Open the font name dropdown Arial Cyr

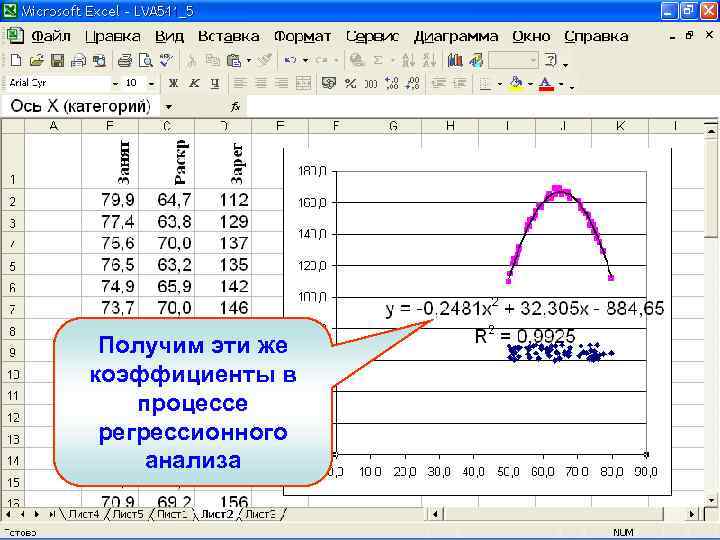coord(115,84)
